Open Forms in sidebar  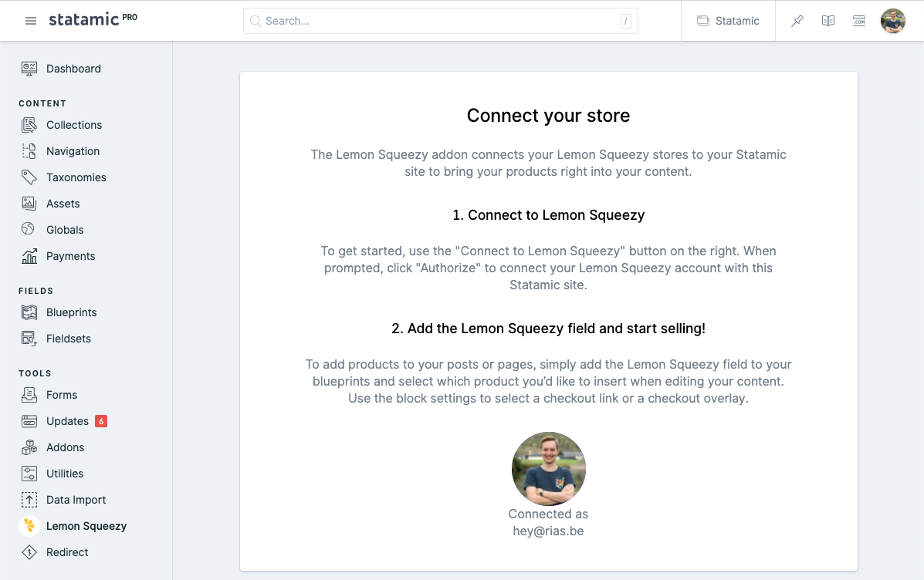(x=61, y=395)
